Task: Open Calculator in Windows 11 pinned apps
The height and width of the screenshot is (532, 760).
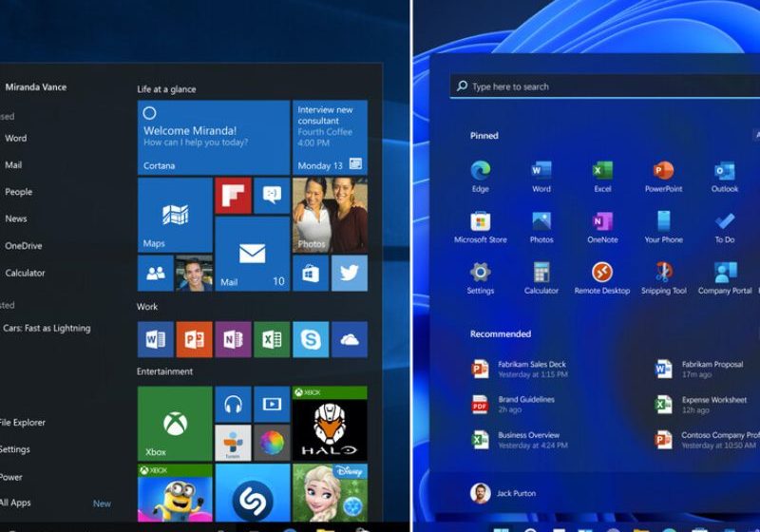Action: coord(541,278)
